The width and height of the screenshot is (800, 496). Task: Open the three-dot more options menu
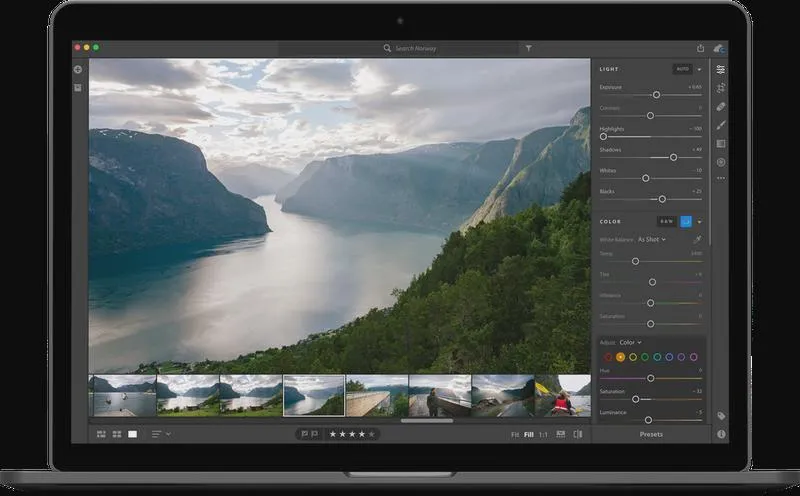tap(720, 179)
